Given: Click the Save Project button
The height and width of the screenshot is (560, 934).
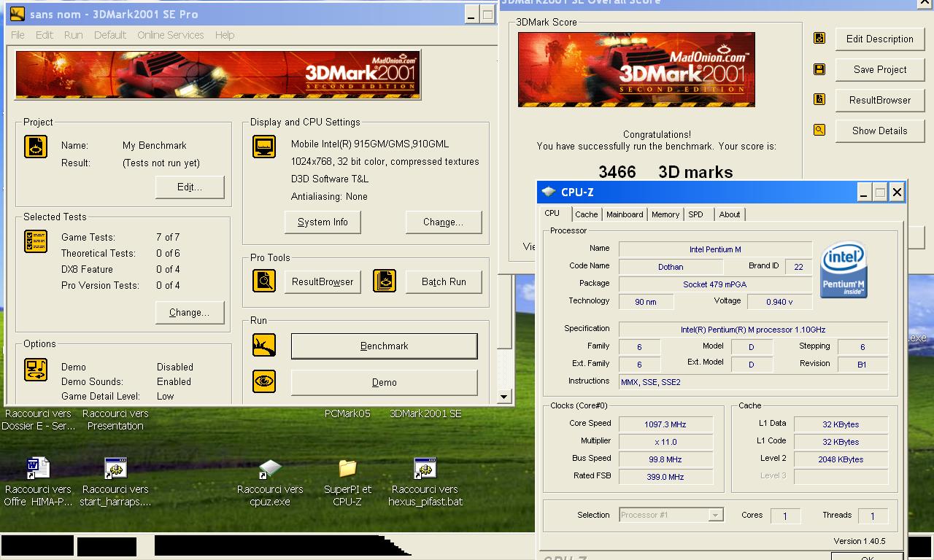Looking at the screenshot, I should click(x=880, y=70).
